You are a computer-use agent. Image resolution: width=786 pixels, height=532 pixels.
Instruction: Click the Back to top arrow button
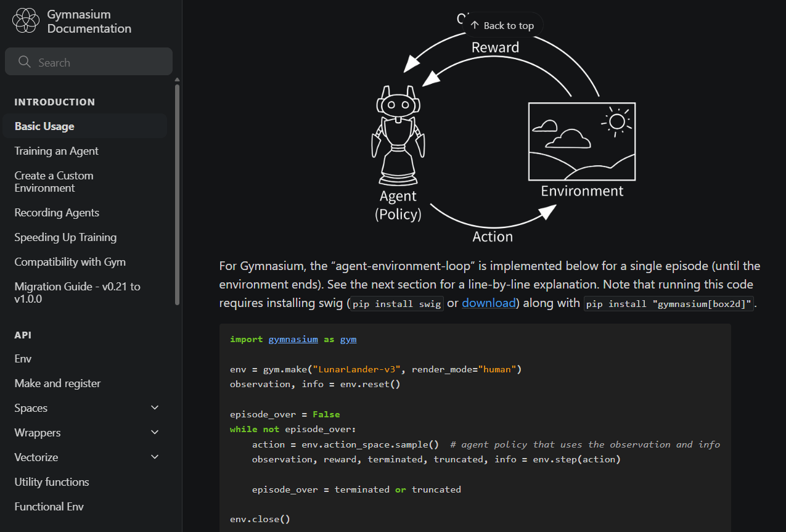click(x=502, y=25)
